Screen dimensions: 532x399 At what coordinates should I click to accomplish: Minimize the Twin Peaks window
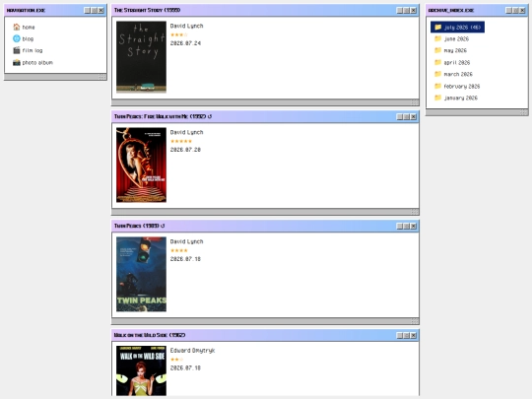400,226
